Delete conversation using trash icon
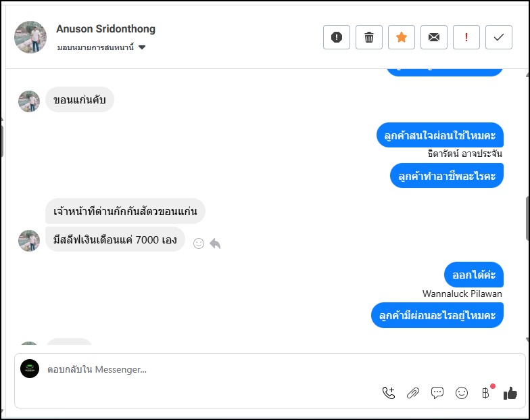The height and width of the screenshot is (420, 530). tap(369, 37)
